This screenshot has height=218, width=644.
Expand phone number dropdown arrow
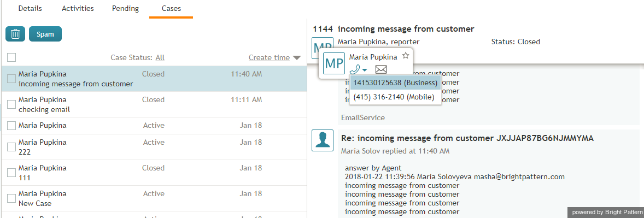pyautogui.click(x=365, y=70)
